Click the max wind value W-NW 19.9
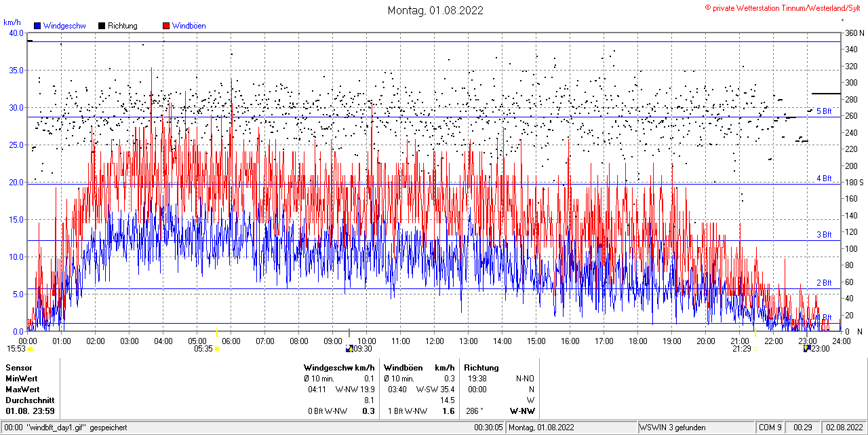 coord(355,390)
